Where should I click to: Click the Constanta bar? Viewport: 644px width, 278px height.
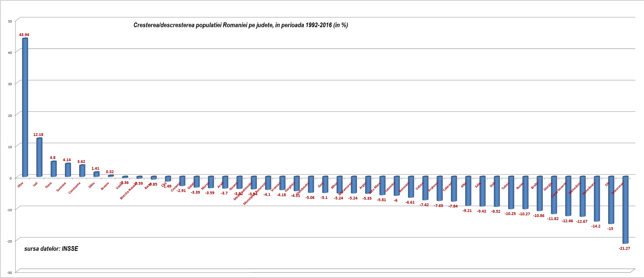[82, 171]
